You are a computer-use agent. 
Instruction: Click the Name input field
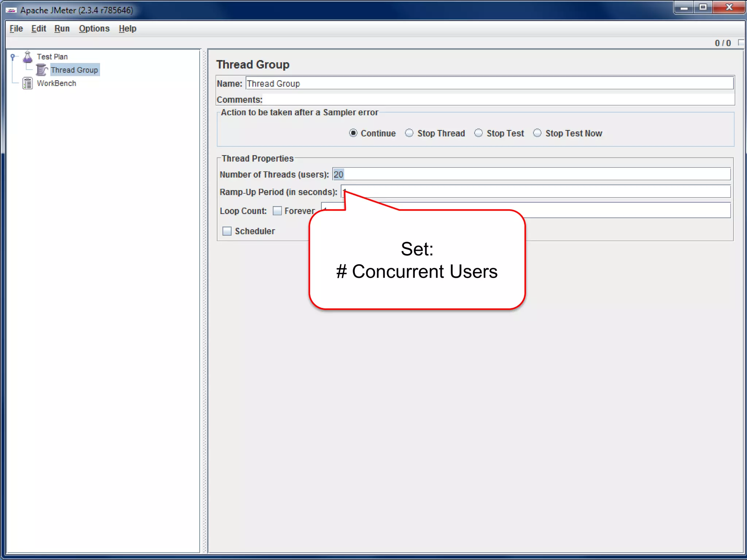coord(489,83)
